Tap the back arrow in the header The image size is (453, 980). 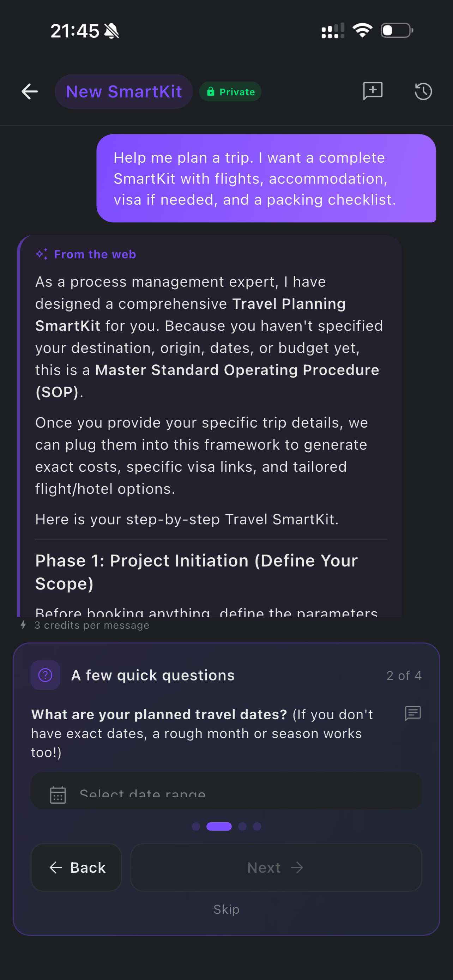click(x=30, y=92)
